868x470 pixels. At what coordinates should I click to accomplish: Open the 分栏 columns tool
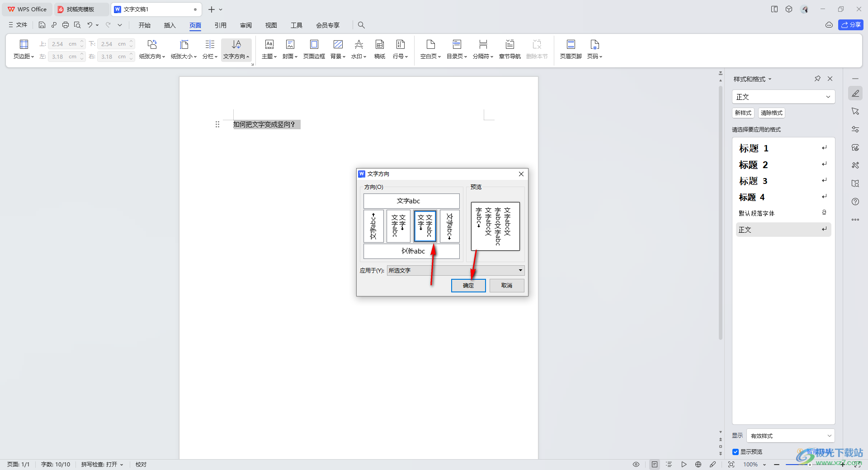[x=210, y=49]
